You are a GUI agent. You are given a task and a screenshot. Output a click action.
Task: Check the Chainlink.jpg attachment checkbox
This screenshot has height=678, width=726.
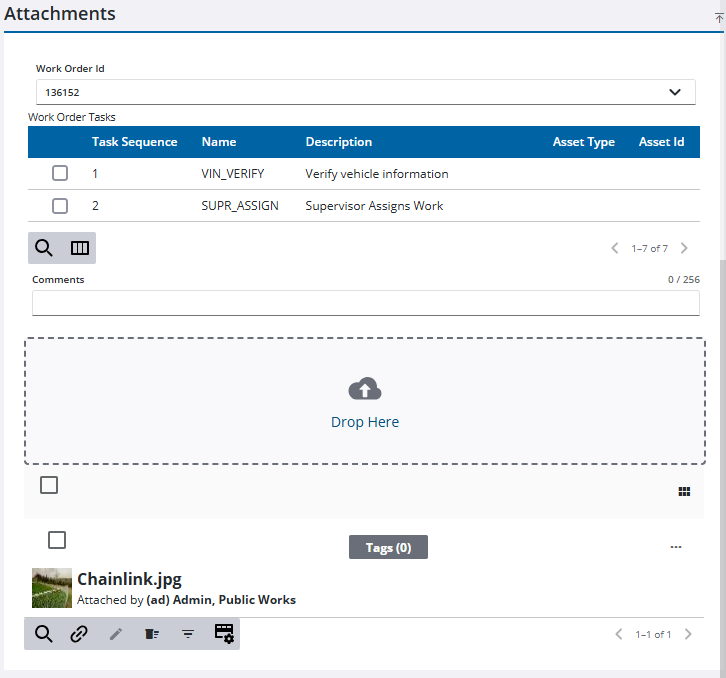coord(57,540)
